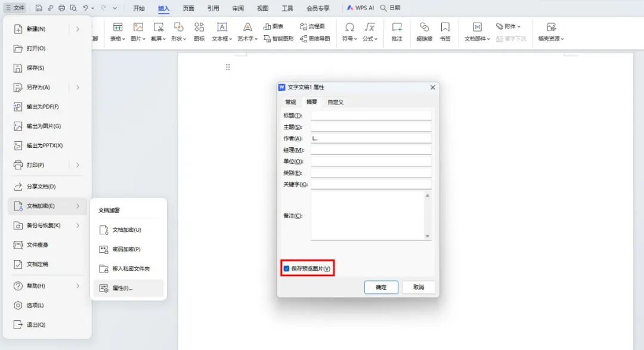This screenshot has width=644, height=350.
Task: Select 分享文档(D)
Action: click(x=47, y=187)
